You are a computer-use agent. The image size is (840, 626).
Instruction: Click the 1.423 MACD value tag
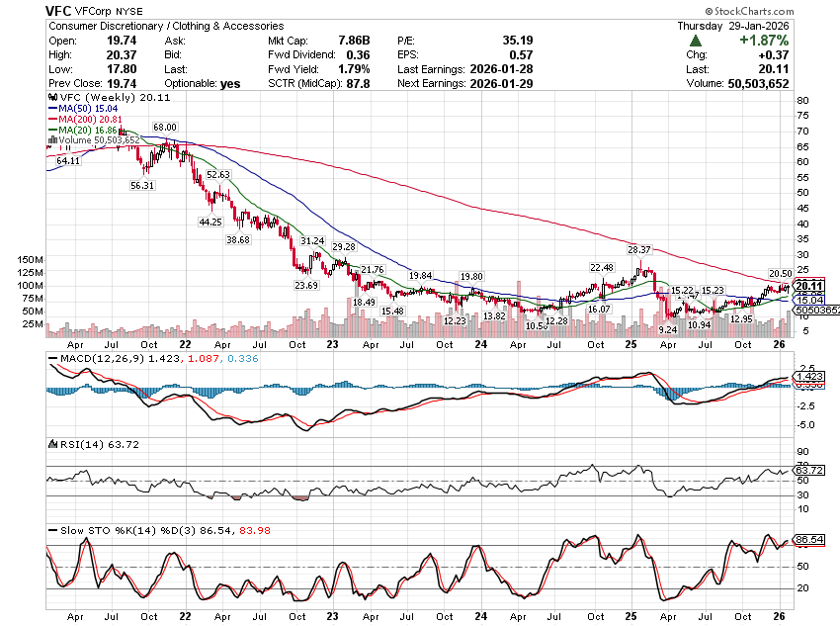[x=808, y=377]
